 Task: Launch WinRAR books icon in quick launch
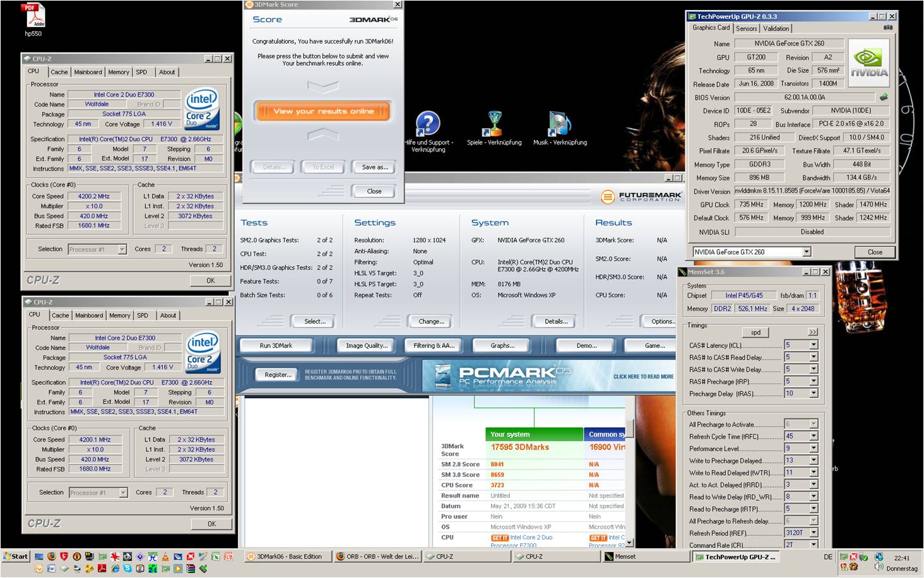pos(190,569)
